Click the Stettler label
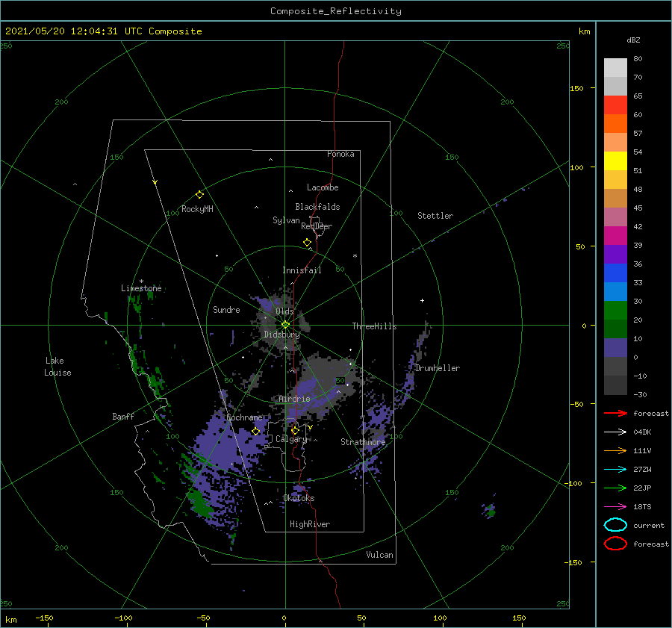The width and height of the screenshot is (672, 628). pos(435,216)
